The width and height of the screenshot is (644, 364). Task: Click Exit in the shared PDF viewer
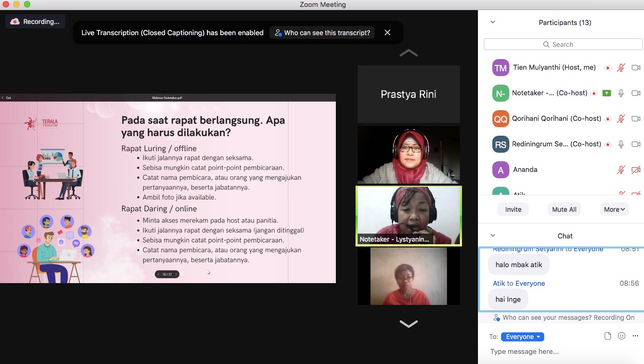coord(6,97)
